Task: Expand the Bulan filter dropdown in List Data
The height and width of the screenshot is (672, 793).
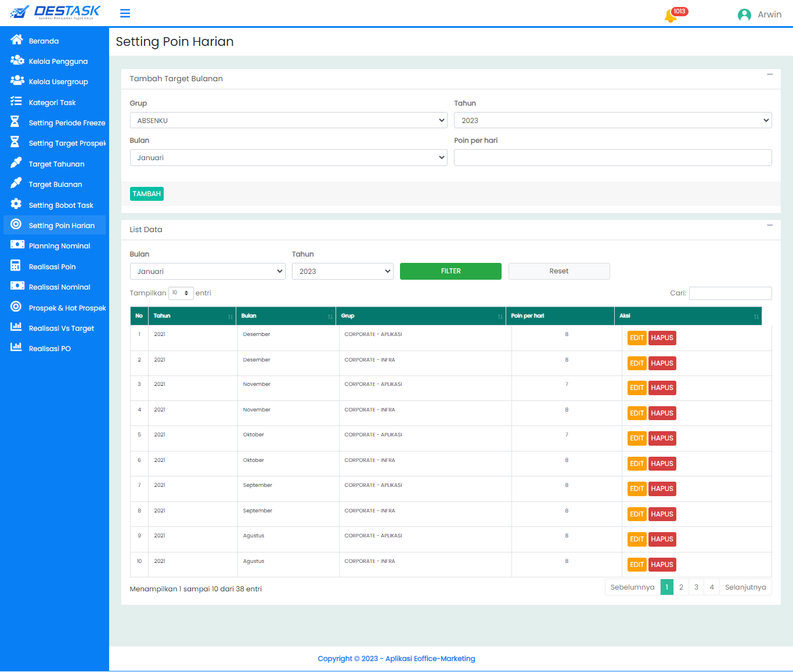Action: pyautogui.click(x=207, y=271)
